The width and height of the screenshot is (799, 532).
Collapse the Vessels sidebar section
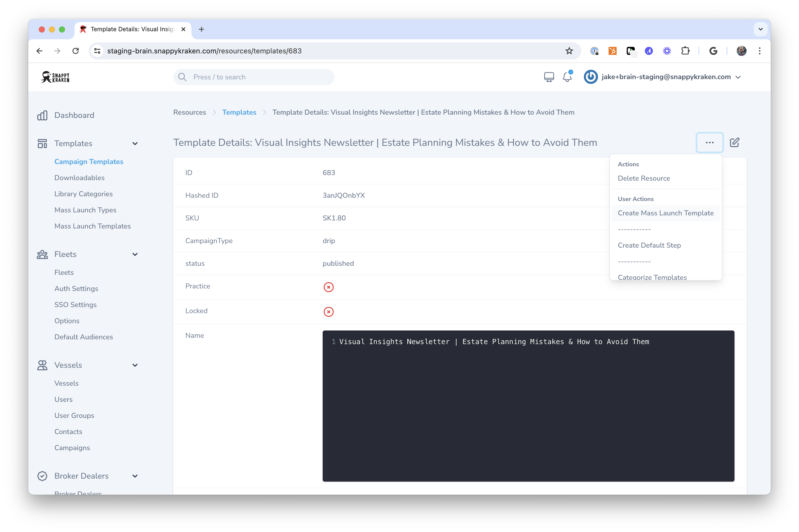coord(135,365)
